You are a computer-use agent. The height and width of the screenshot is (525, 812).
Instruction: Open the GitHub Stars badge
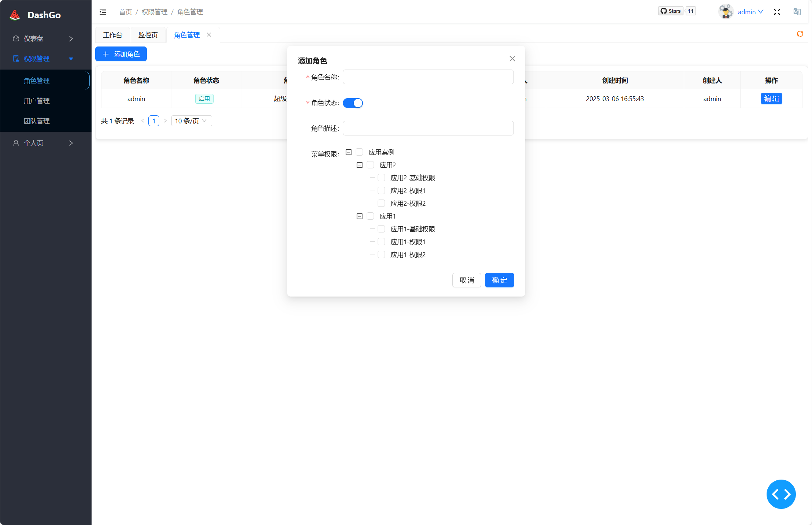671,11
